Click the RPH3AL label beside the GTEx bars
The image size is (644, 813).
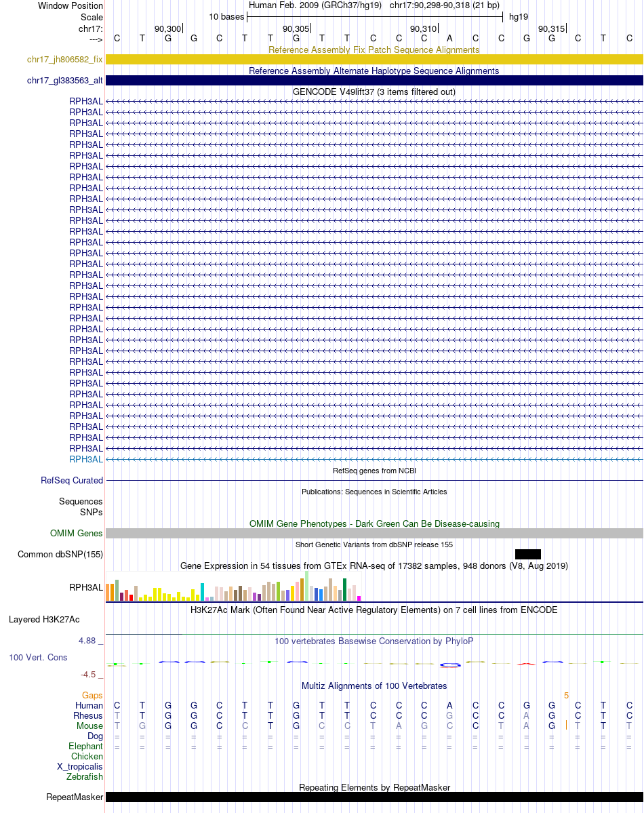click(86, 587)
